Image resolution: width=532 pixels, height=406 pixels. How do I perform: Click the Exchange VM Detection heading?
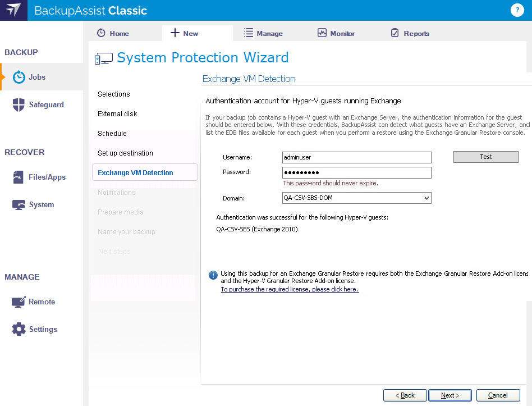249,79
